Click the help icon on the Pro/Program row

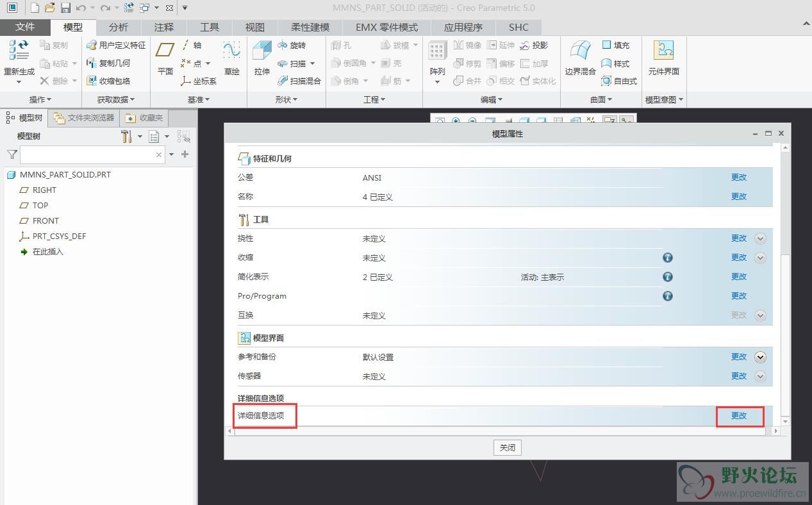click(x=667, y=296)
